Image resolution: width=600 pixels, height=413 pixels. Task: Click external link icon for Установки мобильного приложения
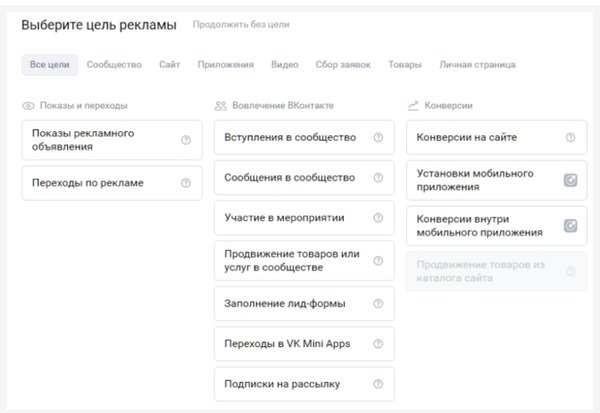[570, 180]
